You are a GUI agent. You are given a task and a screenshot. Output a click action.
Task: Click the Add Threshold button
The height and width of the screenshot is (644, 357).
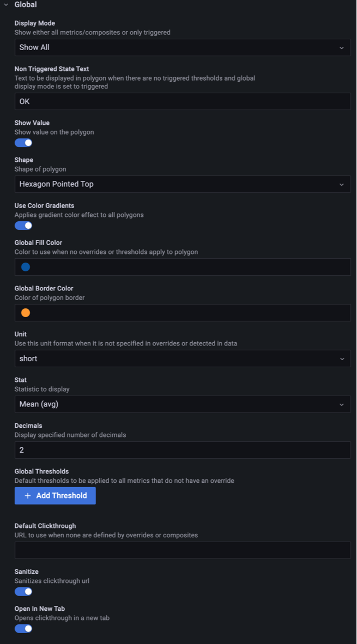(x=55, y=496)
